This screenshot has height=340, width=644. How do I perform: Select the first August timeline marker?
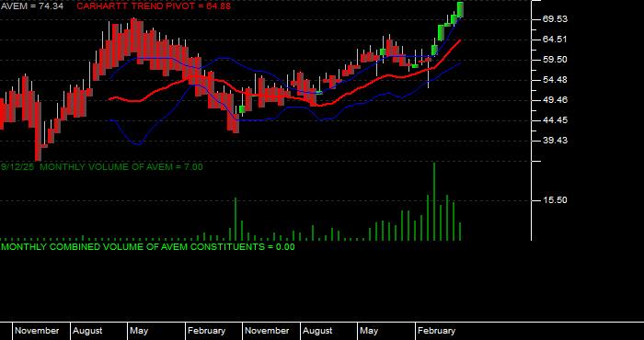[x=88, y=331]
